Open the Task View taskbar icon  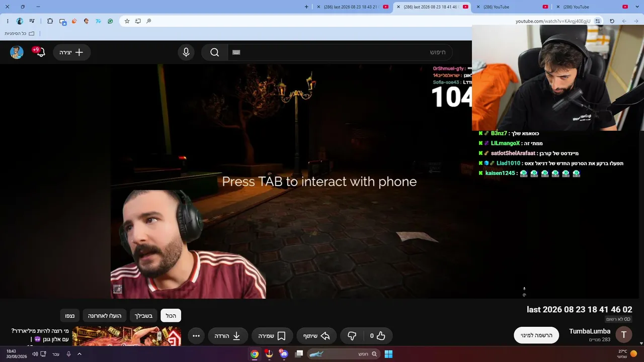[x=299, y=354]
